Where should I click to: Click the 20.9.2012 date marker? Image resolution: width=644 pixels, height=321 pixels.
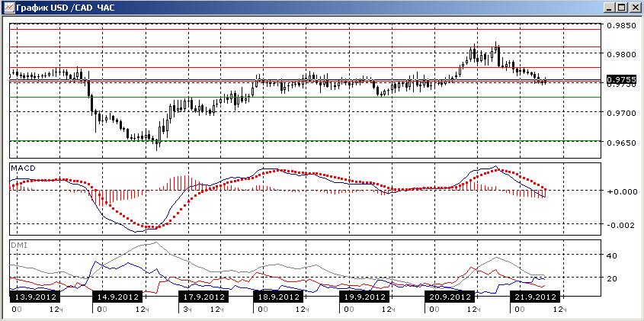450,297
